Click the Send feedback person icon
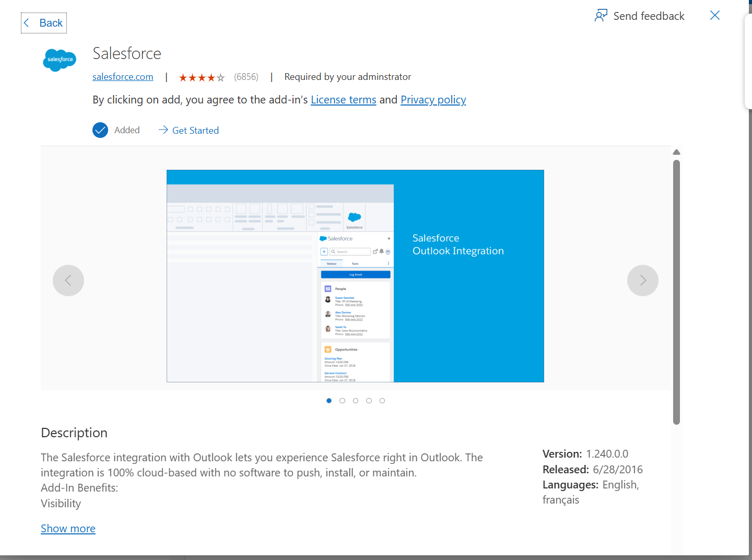Image resolution: width=752 pixels, height=560 pixels. click(601, 16)
